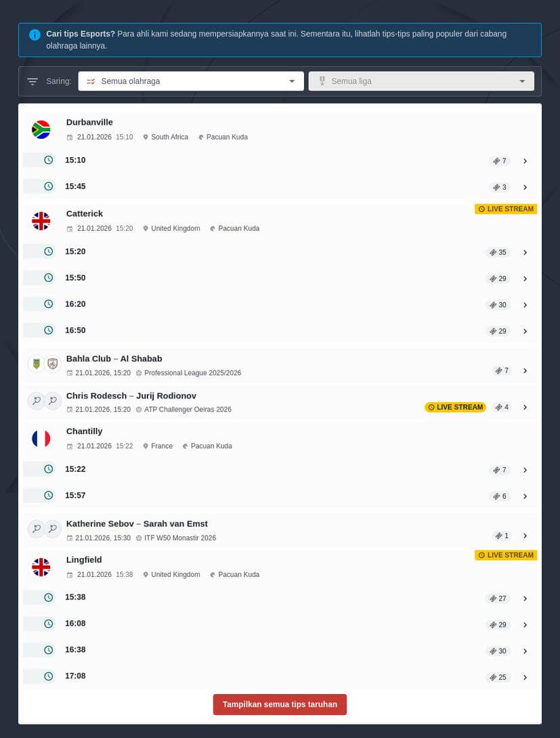Viewport: 560px width, 738px height.
Task: Click the South Africa flag next to Durbanville
Action: tap(41, 129)
